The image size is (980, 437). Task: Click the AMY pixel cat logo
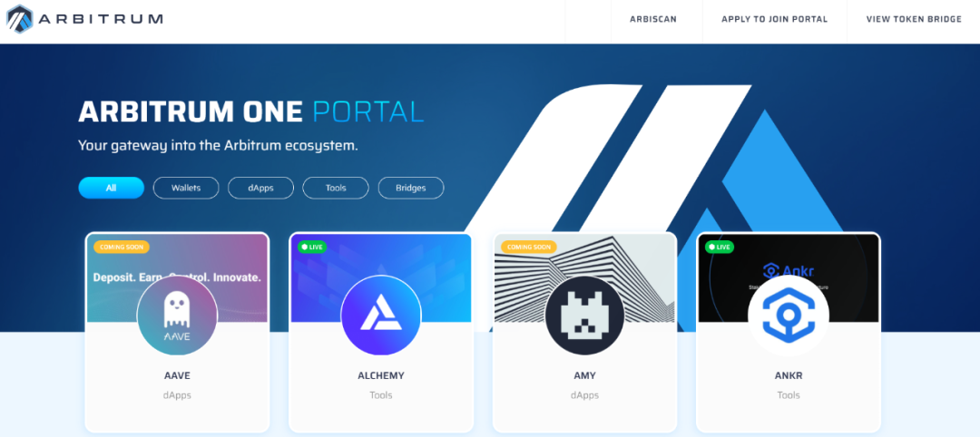584,316
